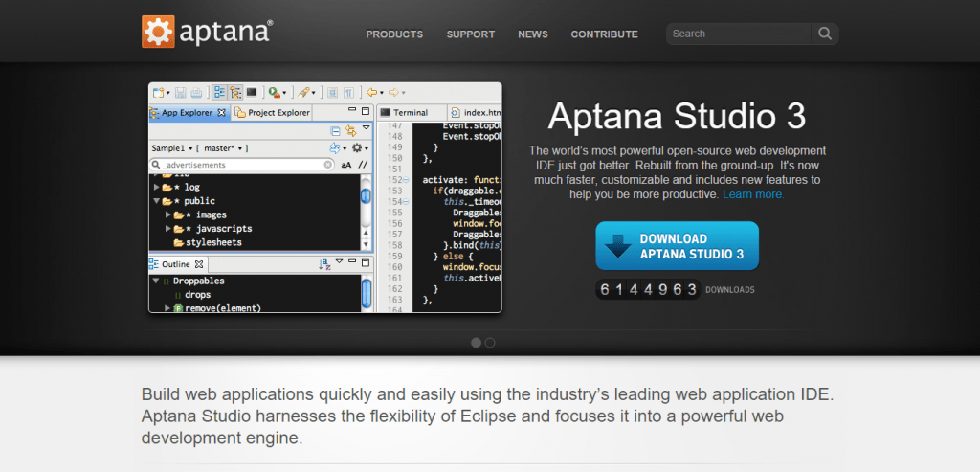The width and height of the screenshot is (980, 472).
Task: Focus the Search input field
Action: (x=739, y=34)
